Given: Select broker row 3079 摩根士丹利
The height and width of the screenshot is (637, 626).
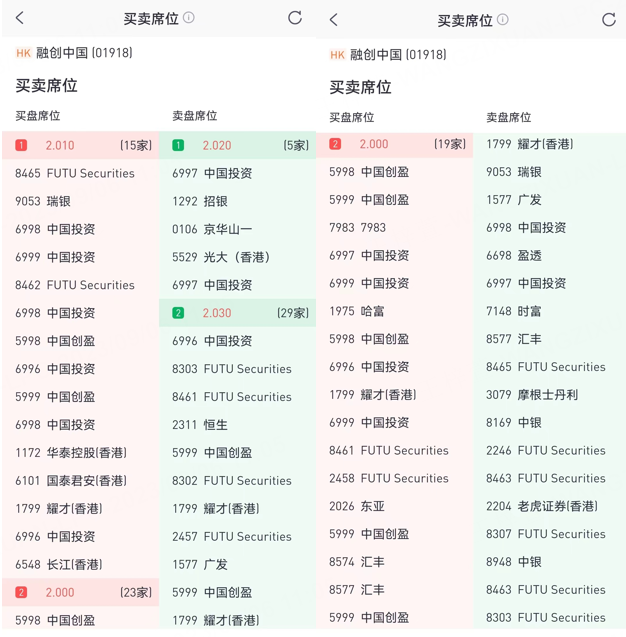Looking at the screenshot, I should coord(550,394).
